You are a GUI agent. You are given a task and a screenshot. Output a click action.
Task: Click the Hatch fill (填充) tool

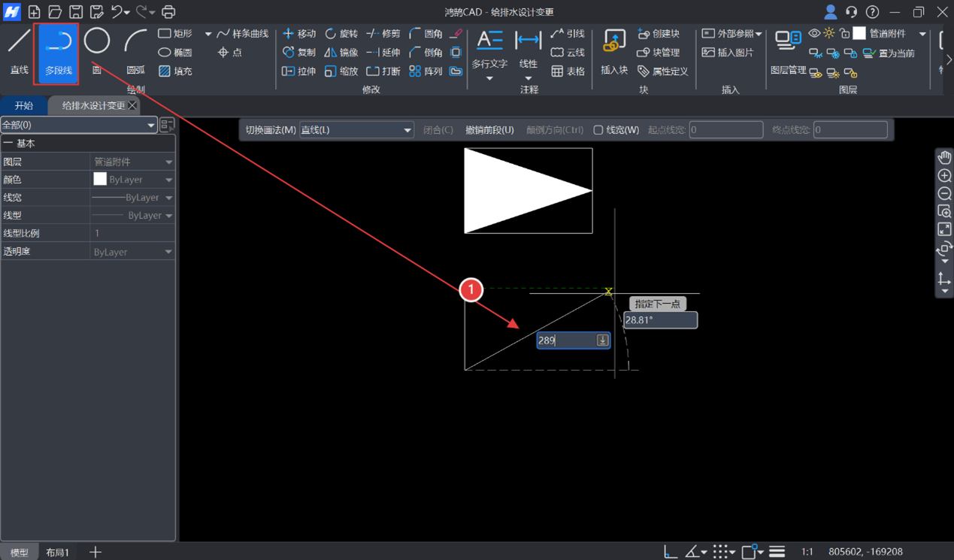(x=174, y=71)
